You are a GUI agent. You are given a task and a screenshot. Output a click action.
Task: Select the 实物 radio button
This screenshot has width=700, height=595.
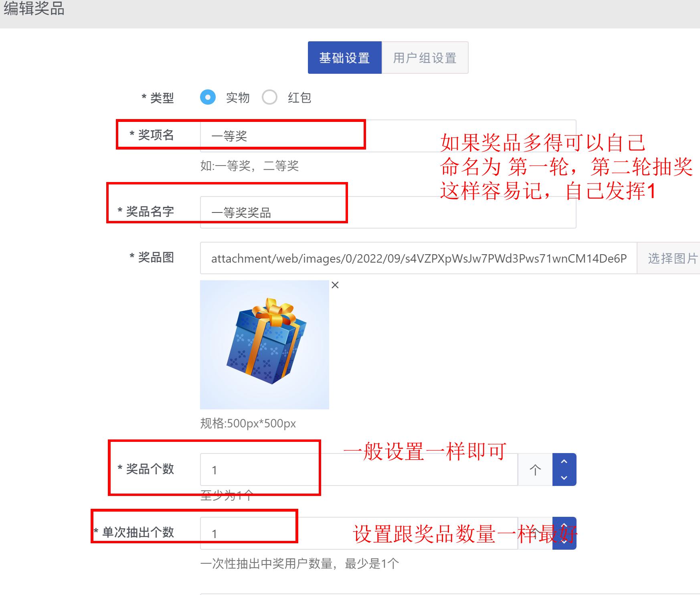pos(208,97)
